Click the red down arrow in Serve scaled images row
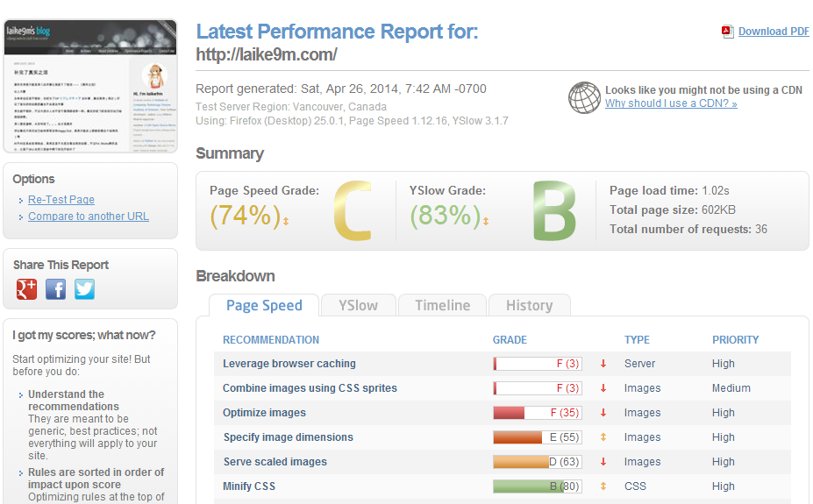 pos(603,462)
